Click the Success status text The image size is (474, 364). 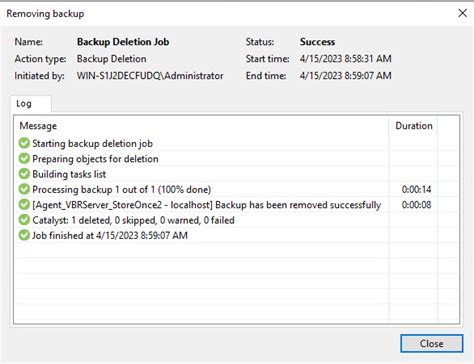[x=317, y=42]
